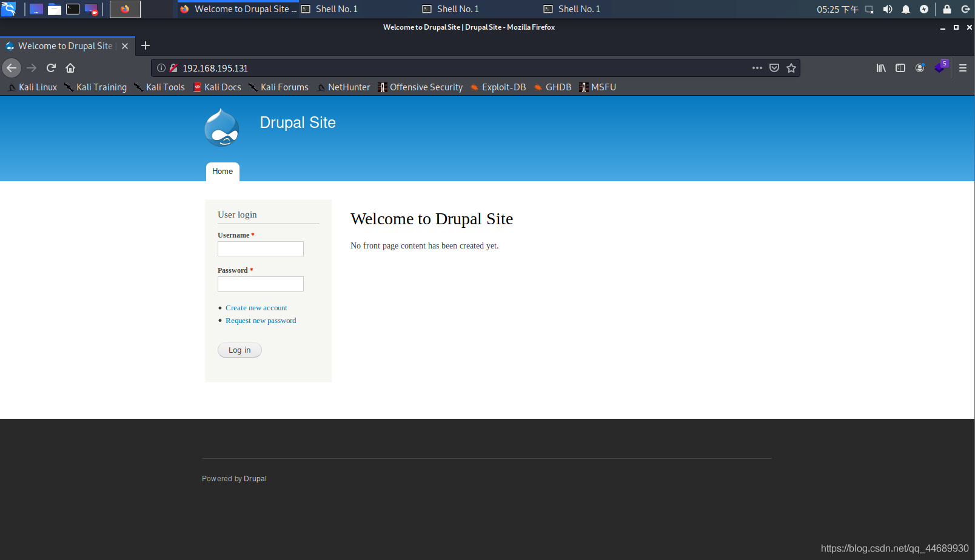Open power manager tray icon
The height and width of the screenshot is (560, 975).
point(924,9)
